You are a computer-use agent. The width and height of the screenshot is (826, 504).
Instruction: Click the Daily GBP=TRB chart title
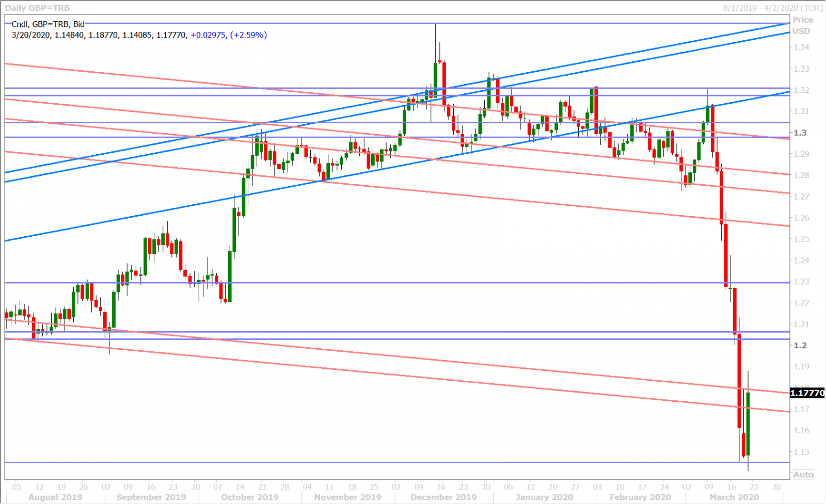click(x=37, y=8)
